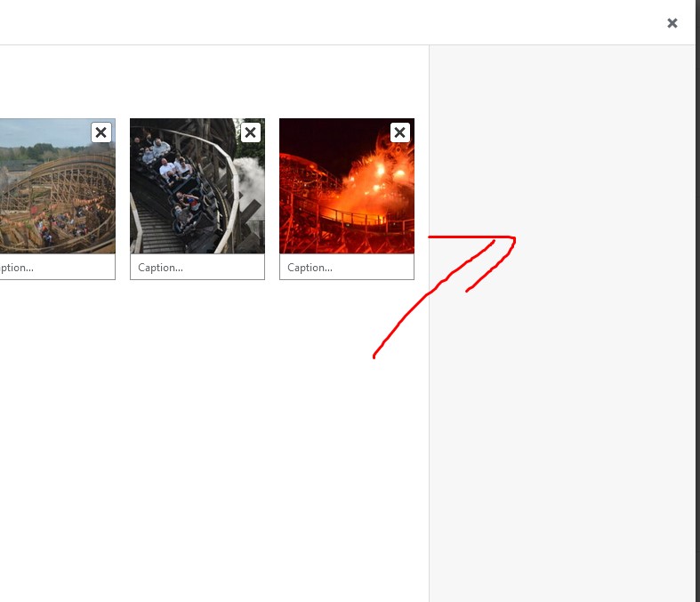Close the gallery editing dialog
700x602 pixels.
tap(672, 23)
